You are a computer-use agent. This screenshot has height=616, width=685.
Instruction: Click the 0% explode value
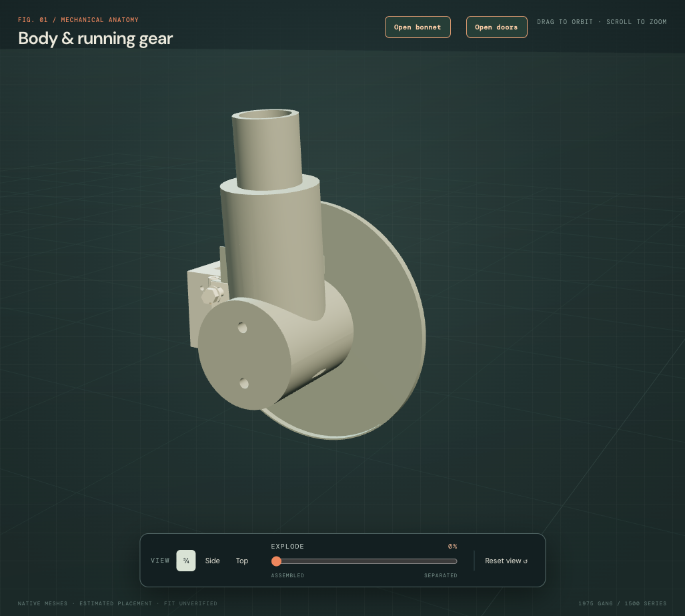pyautogui.click(x=453, y=546)
